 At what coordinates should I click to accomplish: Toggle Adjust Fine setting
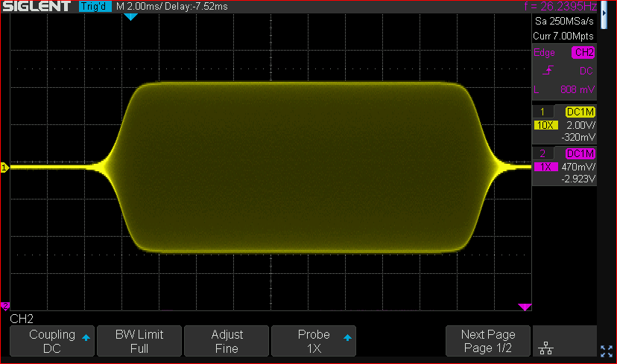click(x=227, y=341)
